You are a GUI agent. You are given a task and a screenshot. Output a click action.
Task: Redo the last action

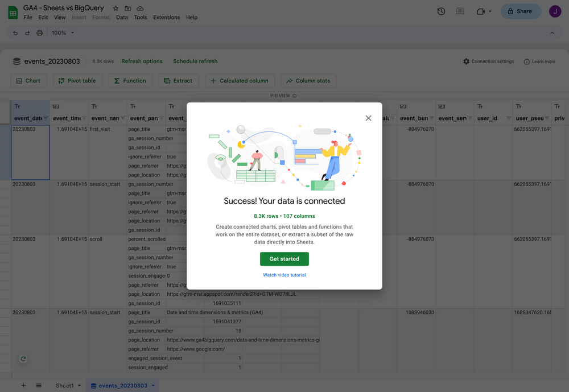pos(27,32)
